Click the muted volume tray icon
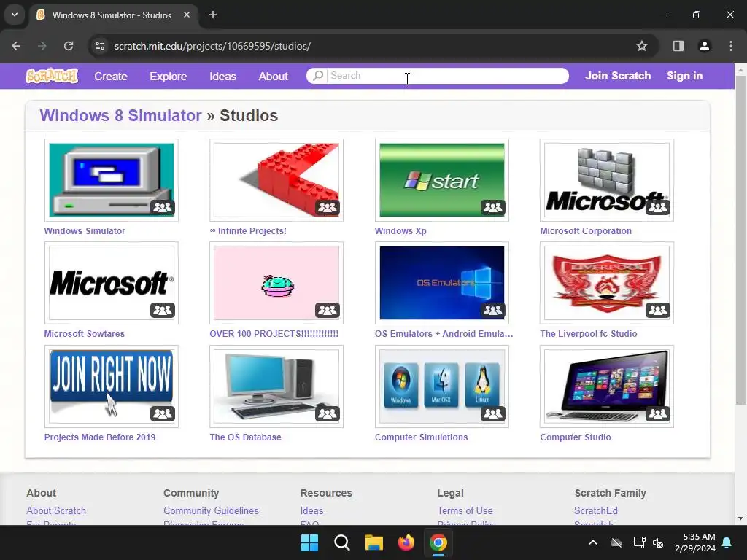The width and height of the screenshot is (747, 560). click(659, 542)
